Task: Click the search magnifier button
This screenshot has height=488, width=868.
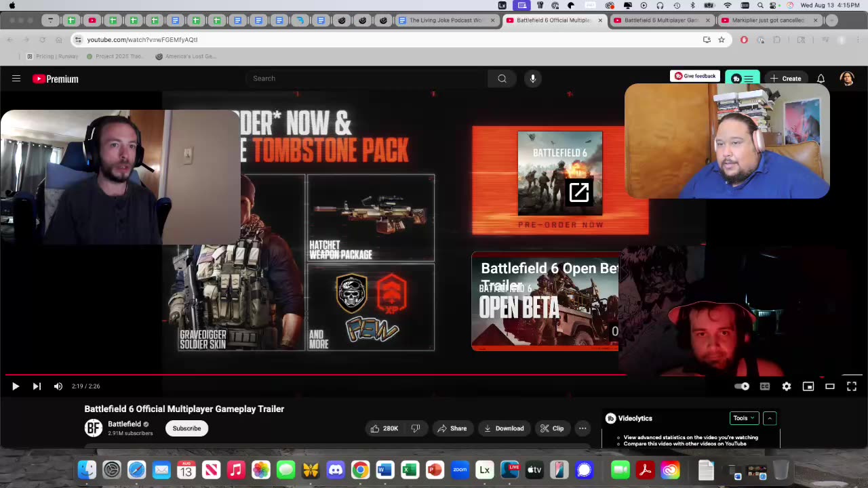Action: 502,79
